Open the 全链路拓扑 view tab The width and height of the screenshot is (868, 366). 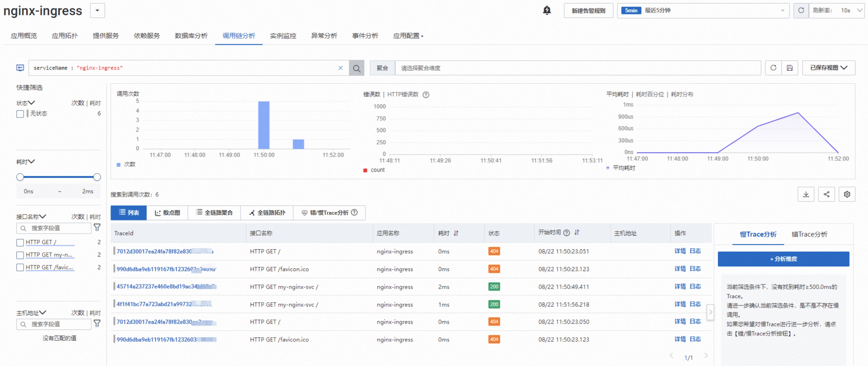pos(267,213)
